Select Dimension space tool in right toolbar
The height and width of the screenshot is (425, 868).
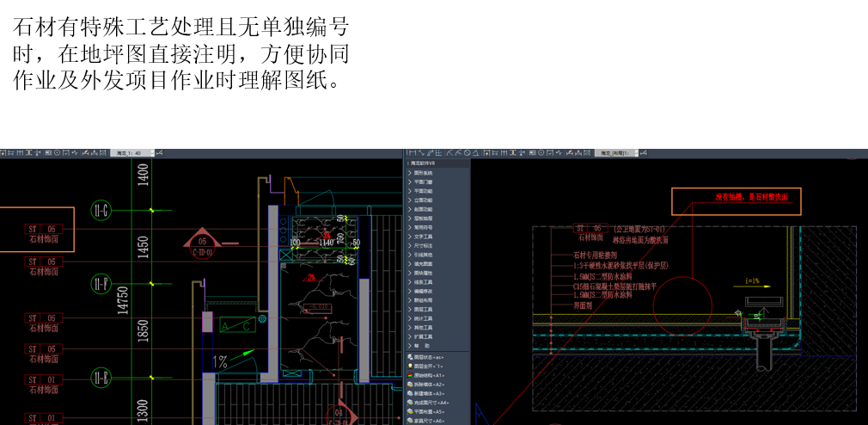click(512, 153)
